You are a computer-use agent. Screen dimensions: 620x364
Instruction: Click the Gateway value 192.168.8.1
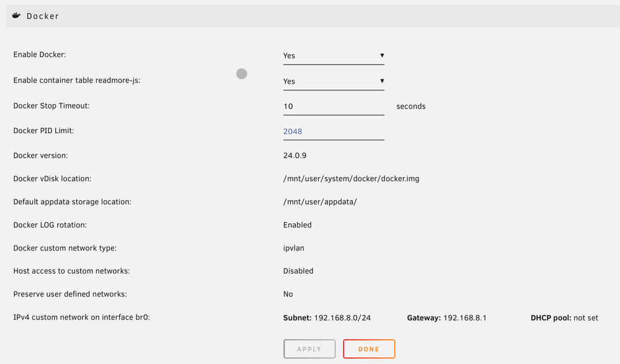pyautogui.click(x=465, y=317)
